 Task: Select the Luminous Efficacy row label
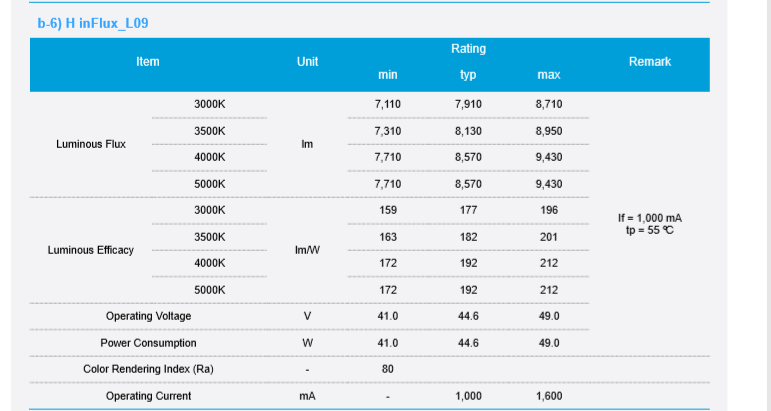tap(90, 250)
